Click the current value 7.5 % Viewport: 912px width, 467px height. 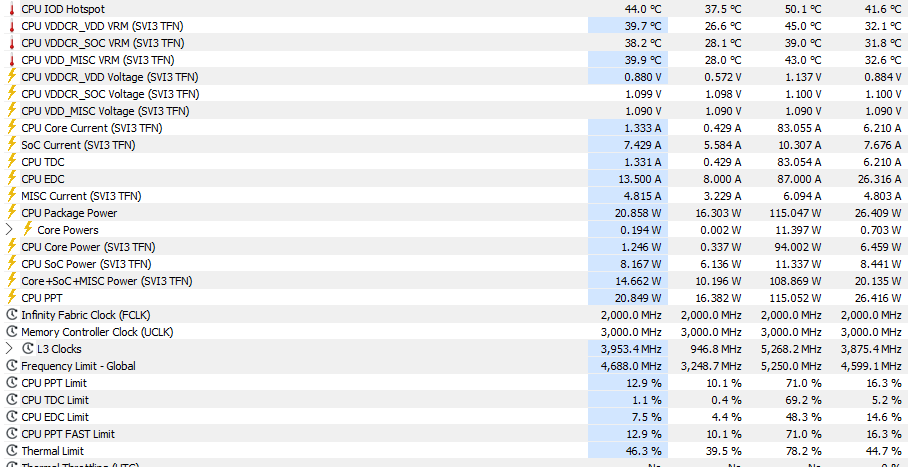tap(647, 417)
